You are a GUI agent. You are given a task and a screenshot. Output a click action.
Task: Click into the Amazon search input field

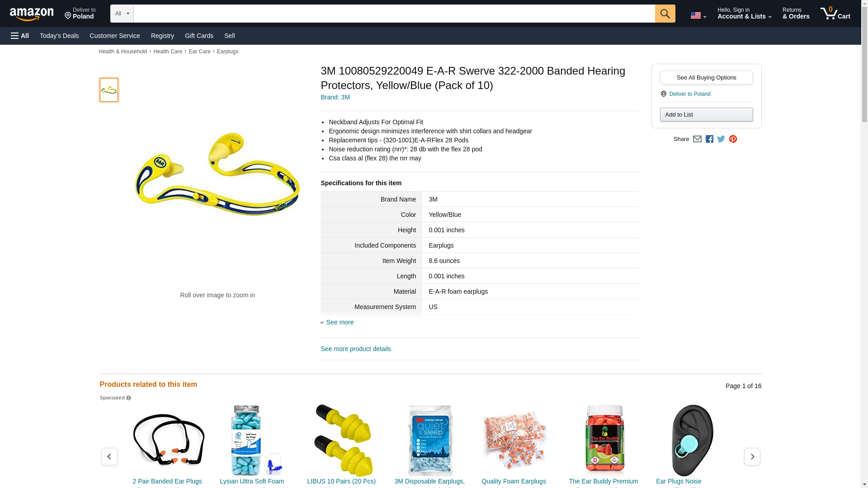coord(394,14)
